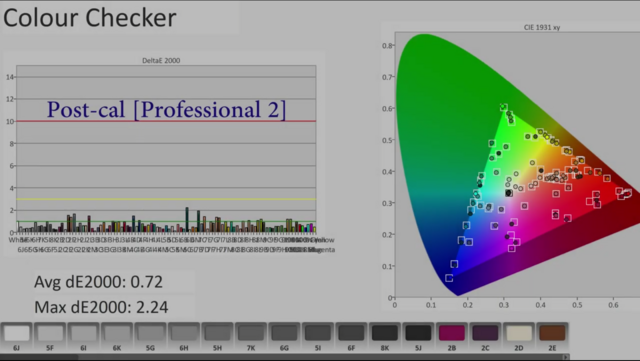Click the swatch strip scrollbar right arrow
The image size is (640, 361).
click(566, 357)
